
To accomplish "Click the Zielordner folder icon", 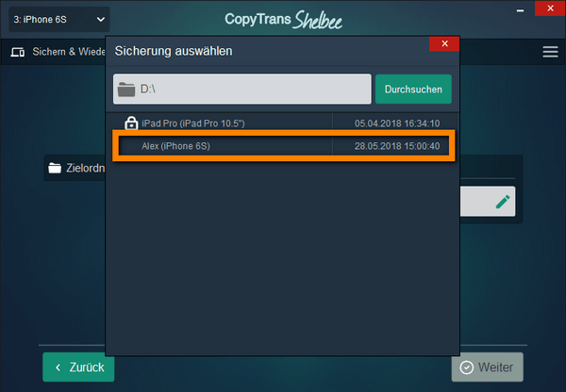I will click(55, 168).
